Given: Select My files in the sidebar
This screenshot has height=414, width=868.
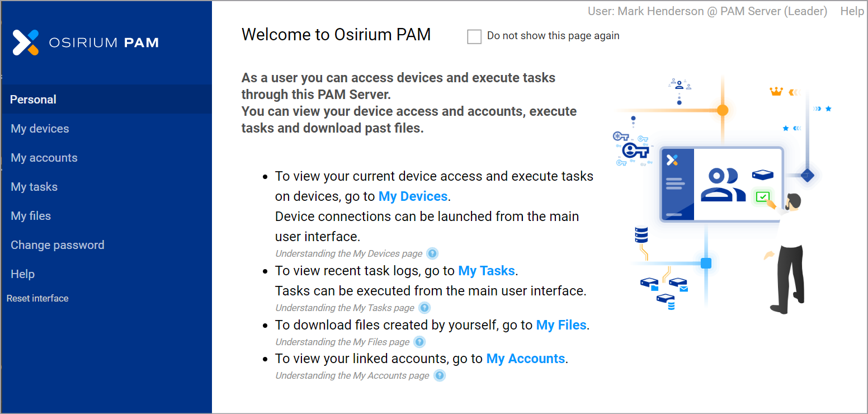Looking at the screenshot, I should tap(30, 215).
